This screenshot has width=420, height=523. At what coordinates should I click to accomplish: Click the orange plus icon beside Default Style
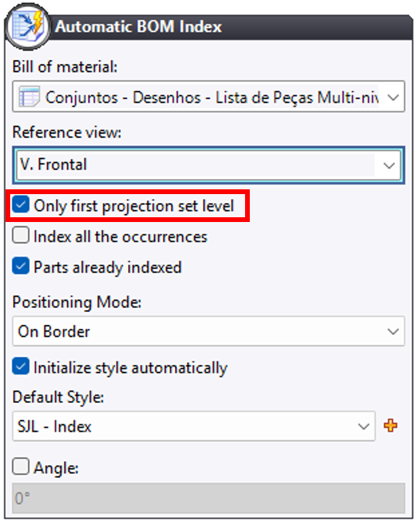(390, 426)
